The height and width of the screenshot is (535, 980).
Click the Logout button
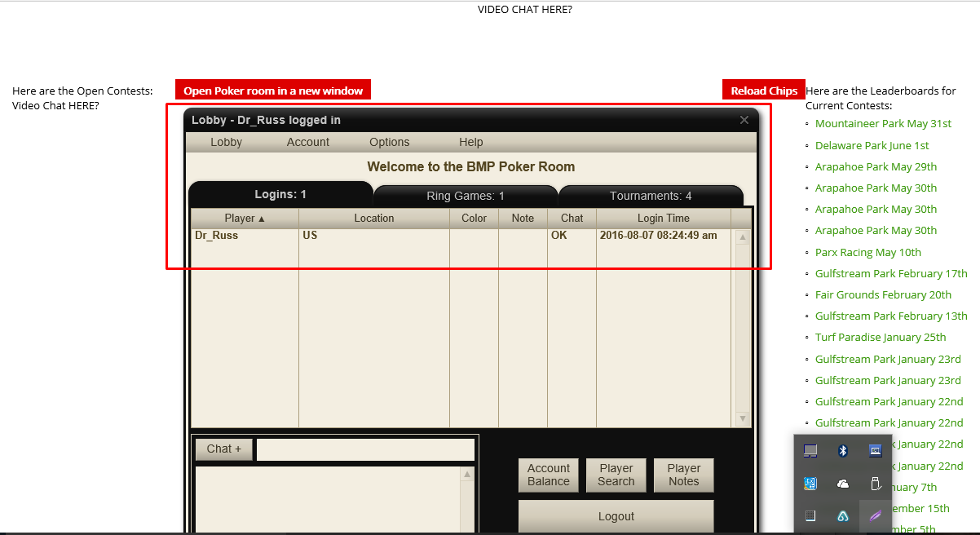click(616, 515)
